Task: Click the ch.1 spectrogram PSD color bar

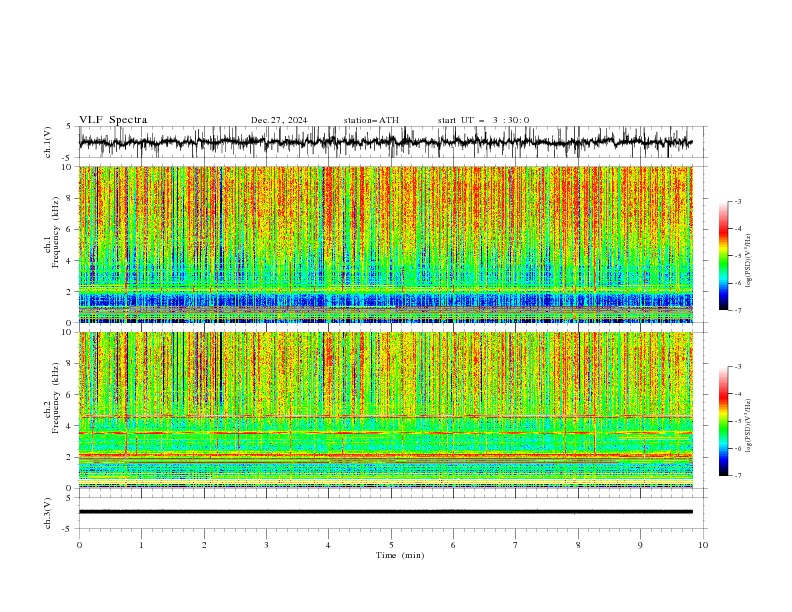Action: pos(724,256)
